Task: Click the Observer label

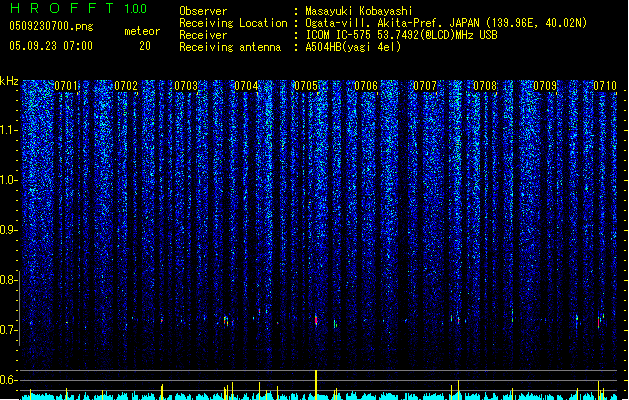Action: (x=203, y=11)
